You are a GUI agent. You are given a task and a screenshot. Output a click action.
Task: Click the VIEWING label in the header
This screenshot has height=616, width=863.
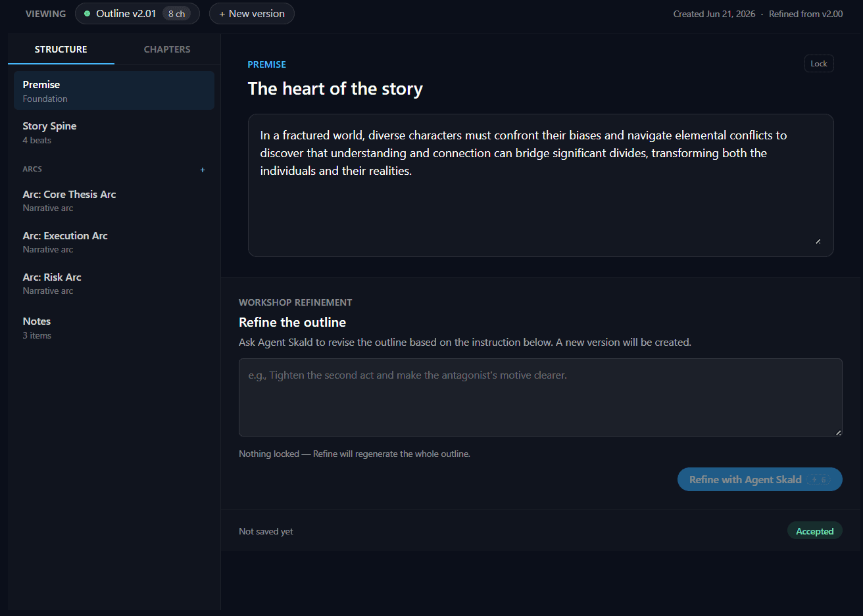pos(46,14)
